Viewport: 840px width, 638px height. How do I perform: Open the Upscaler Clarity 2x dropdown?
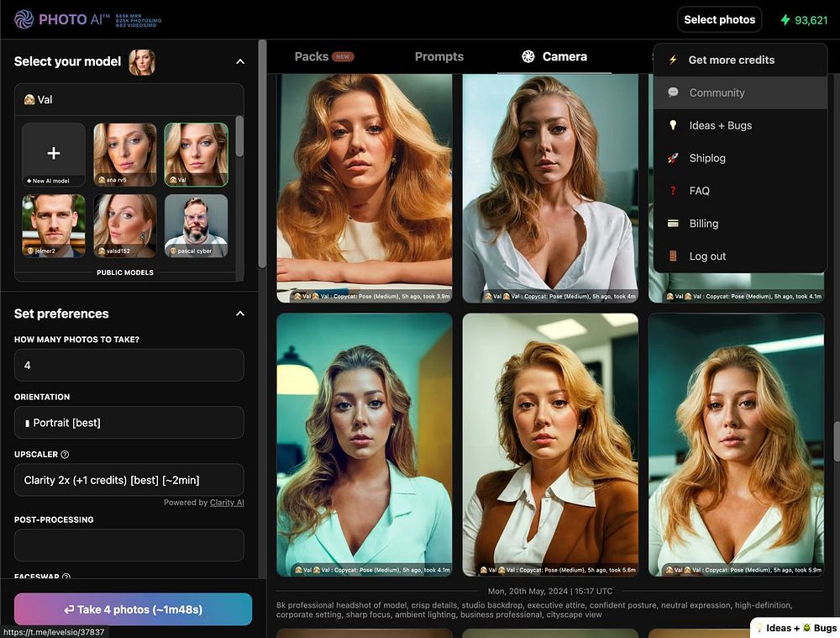pyautogui.click(x=129, y=480)
